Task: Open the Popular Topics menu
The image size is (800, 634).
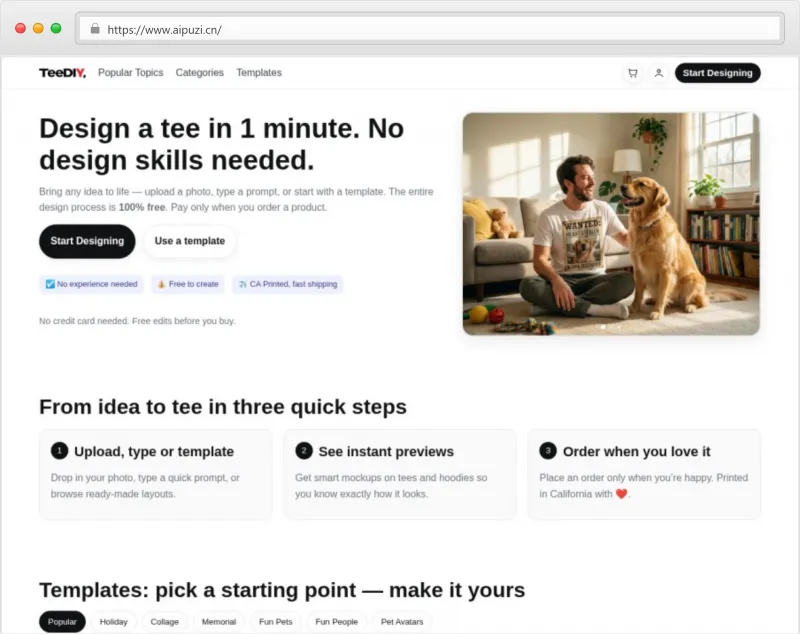Action: tap(130, 73)
